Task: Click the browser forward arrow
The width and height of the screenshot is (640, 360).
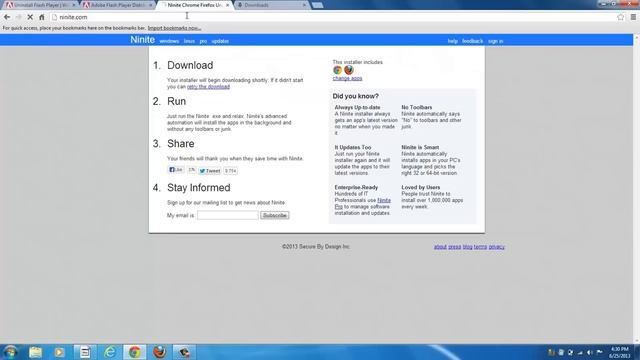Action: [18, 17]
